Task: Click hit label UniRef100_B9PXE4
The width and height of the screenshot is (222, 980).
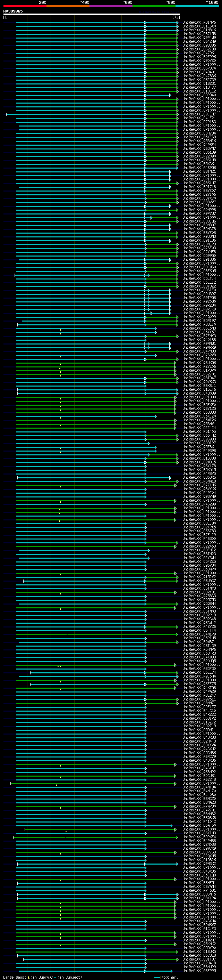Action: click(199, 837)
